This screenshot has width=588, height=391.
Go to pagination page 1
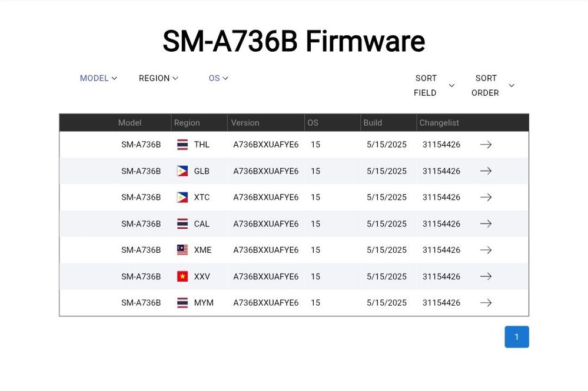coord(517,337)
